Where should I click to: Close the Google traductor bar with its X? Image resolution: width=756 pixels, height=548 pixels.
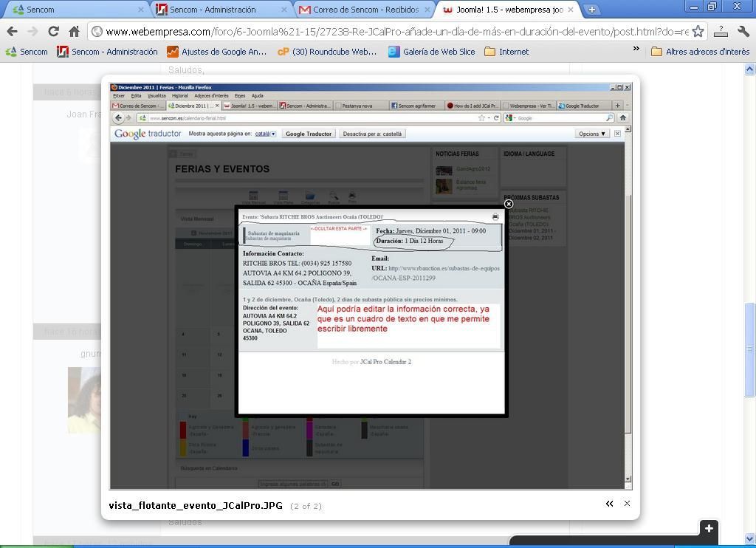tap(617, 134)
